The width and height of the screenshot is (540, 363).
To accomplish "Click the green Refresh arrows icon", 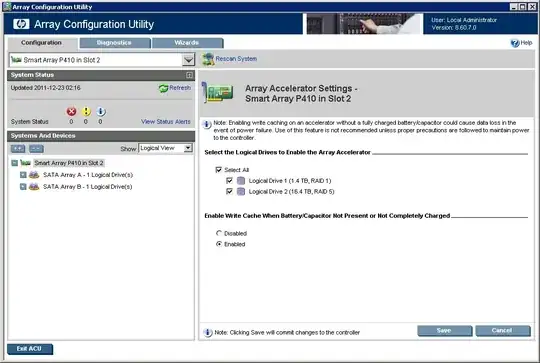I will (163, 88).
